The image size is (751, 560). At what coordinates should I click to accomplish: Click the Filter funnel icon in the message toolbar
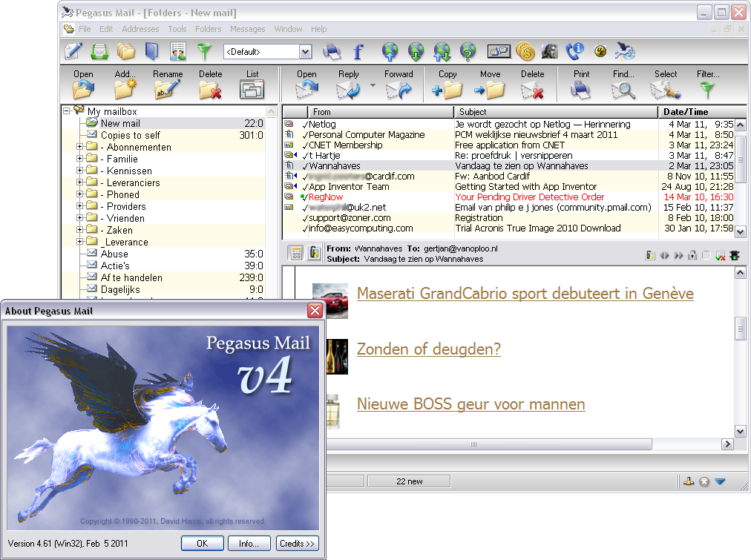tap(708, 90)
